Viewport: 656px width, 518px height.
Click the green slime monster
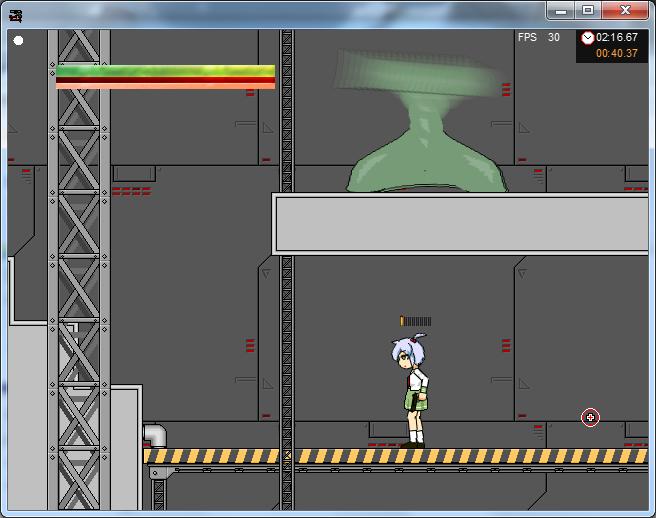point(423,121)
